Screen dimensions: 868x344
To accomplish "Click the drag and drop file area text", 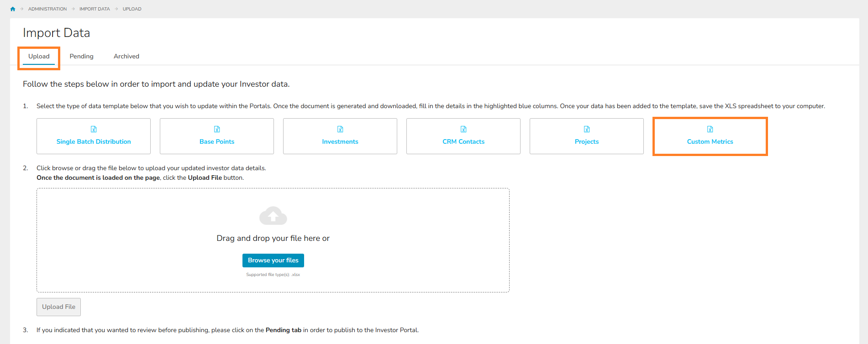I will (x=273, y=238).
